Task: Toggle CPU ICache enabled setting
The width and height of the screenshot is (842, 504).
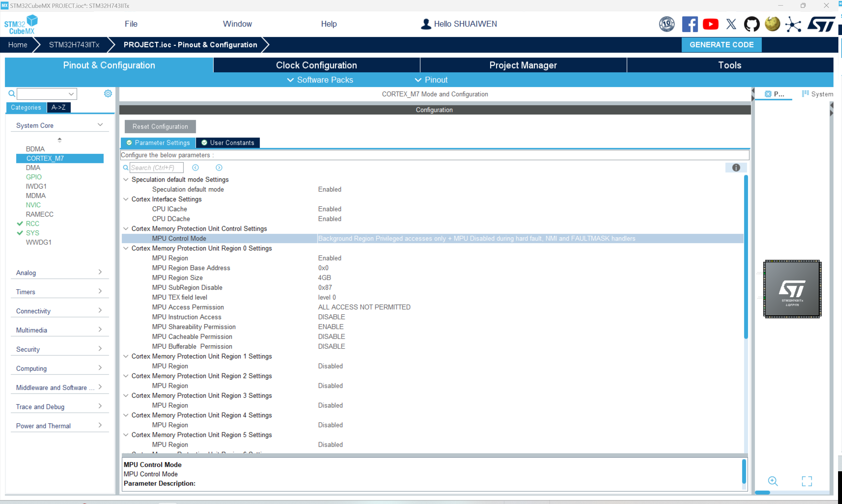Action: [x=330, y=209]
